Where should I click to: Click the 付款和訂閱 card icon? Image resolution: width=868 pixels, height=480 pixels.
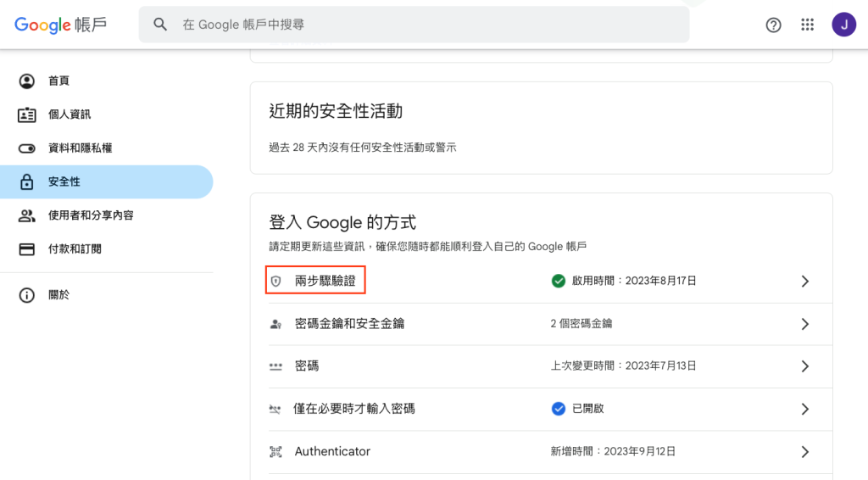pyautogui.click(x=26, y=249)
